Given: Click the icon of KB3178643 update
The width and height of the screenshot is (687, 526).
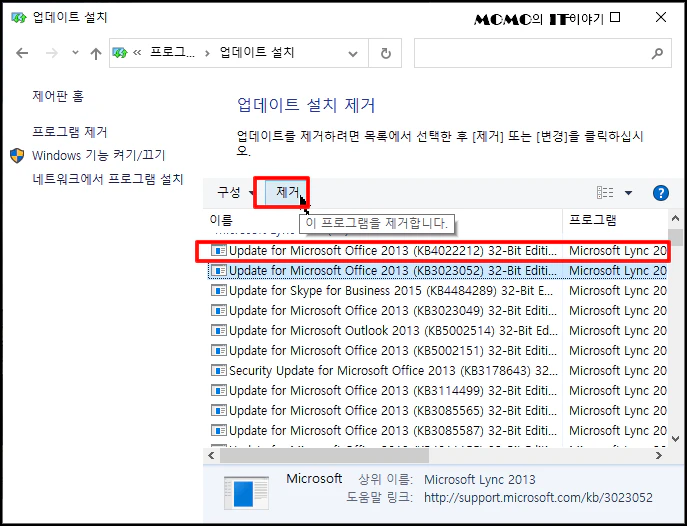Looking at the screenshot, I should [219, 371].
